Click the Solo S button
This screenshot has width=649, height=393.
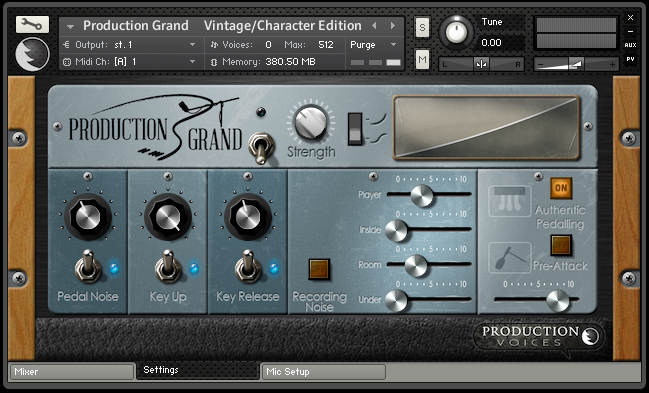pyautogui.click(x=422, y=28)
